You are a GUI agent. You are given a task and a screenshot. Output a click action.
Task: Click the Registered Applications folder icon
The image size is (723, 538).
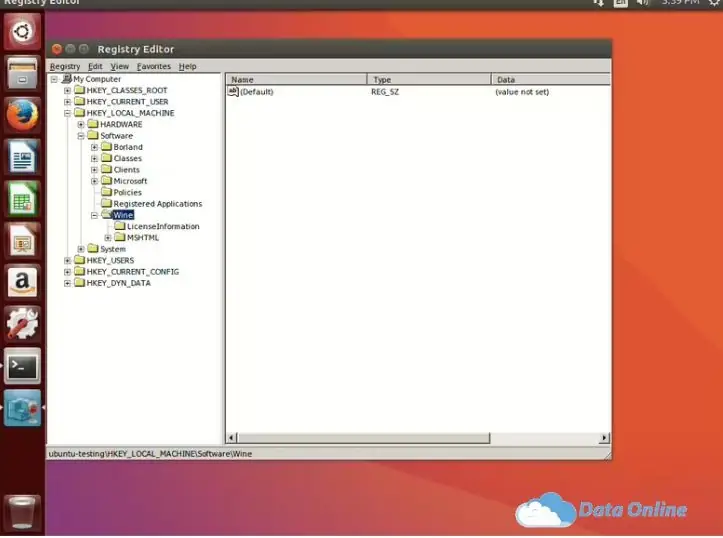point(107,203)
